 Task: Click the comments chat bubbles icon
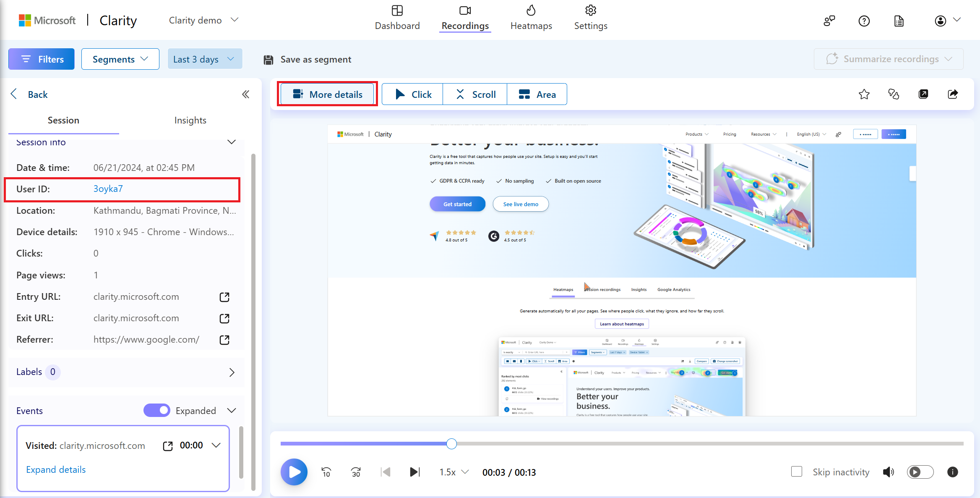(894, 94)
